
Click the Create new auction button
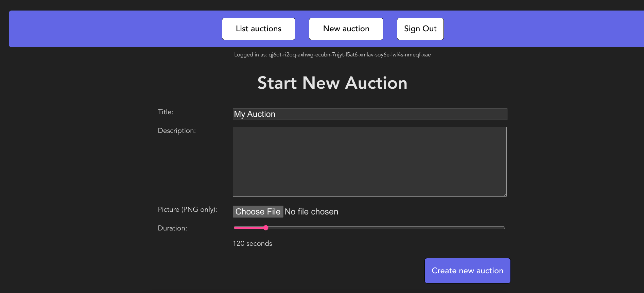tap(467, 271)
